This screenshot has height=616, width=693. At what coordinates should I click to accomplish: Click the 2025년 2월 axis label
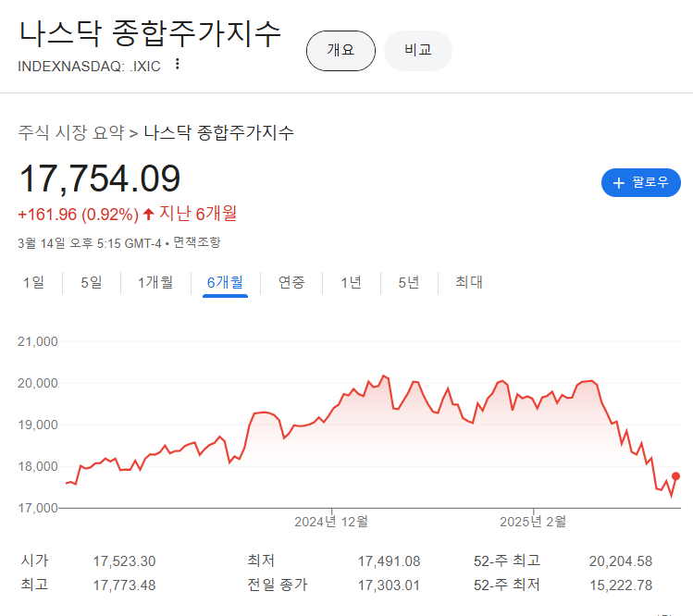pyautogui.click(x=533, y=522)
